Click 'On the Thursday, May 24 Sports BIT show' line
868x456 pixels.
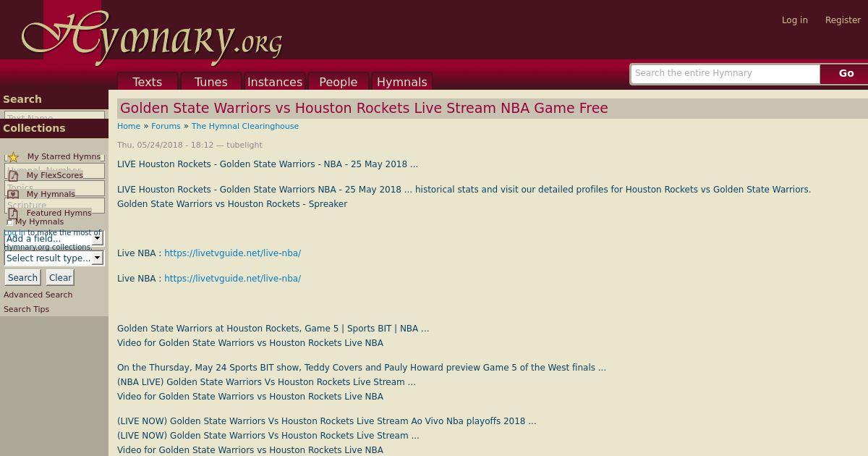click(x=362, y=368)
